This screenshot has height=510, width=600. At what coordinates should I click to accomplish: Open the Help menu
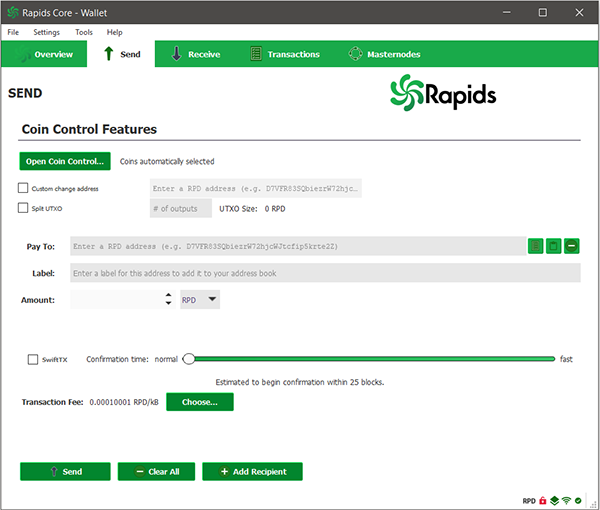tap(114, 32)
